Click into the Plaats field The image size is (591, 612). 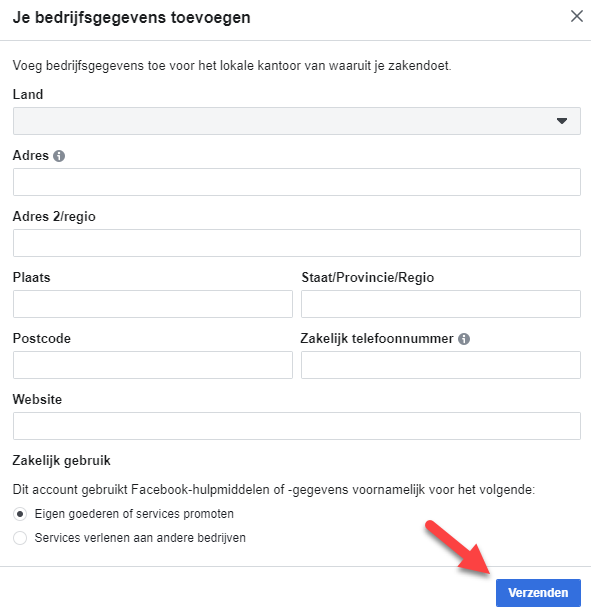(153, 304)
